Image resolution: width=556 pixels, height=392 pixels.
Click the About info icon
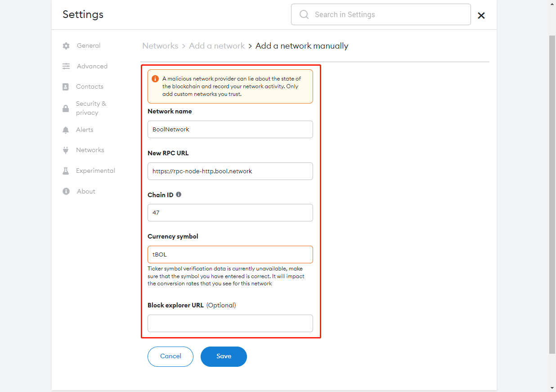pyautogui.click(x=66, y=191)
